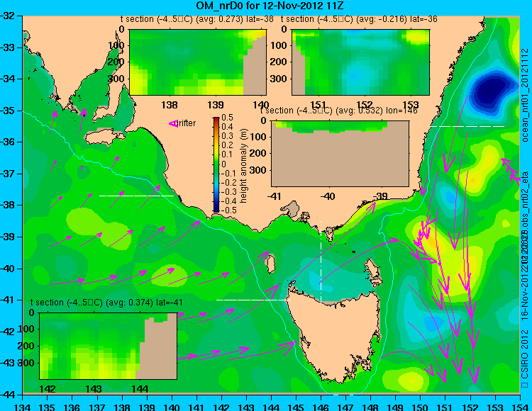Open the lat=-38 temperature section inset plot
The image size is (532, 411).
(x=198, y=62)
